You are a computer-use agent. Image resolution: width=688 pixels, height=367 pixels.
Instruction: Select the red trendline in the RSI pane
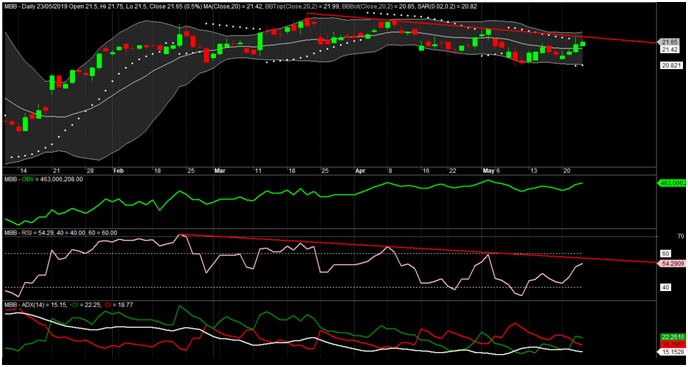pos(417,249)
